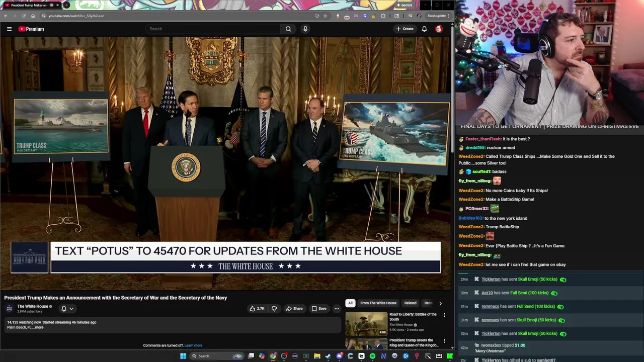Image resolution: width=644 pixels, height=362 pixels.
Task: Like the video with thumbs-up button
Action: [257, 309]
